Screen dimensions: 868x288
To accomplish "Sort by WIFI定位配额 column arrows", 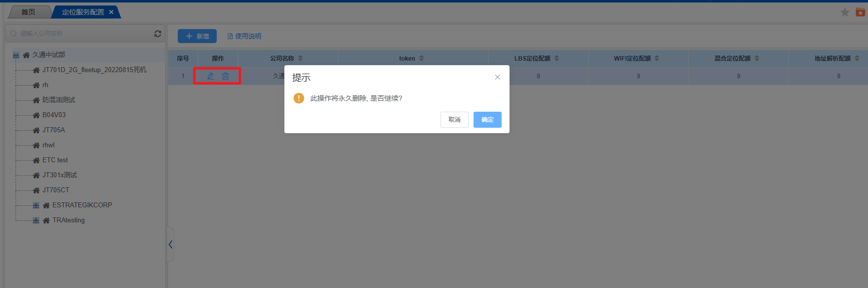I will point(657,59).
